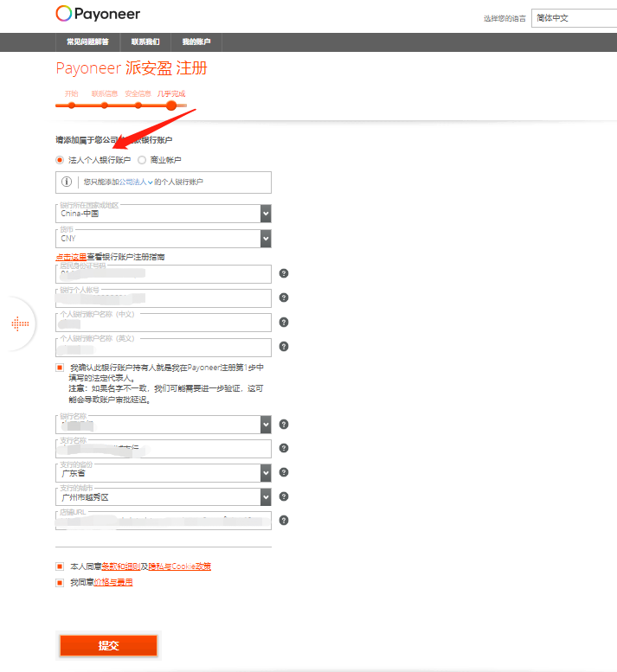Image resolution: width=617 pixels, height=672 pixels.
Task: Open the language selector showing 简体中文
Action: (574, 18)
